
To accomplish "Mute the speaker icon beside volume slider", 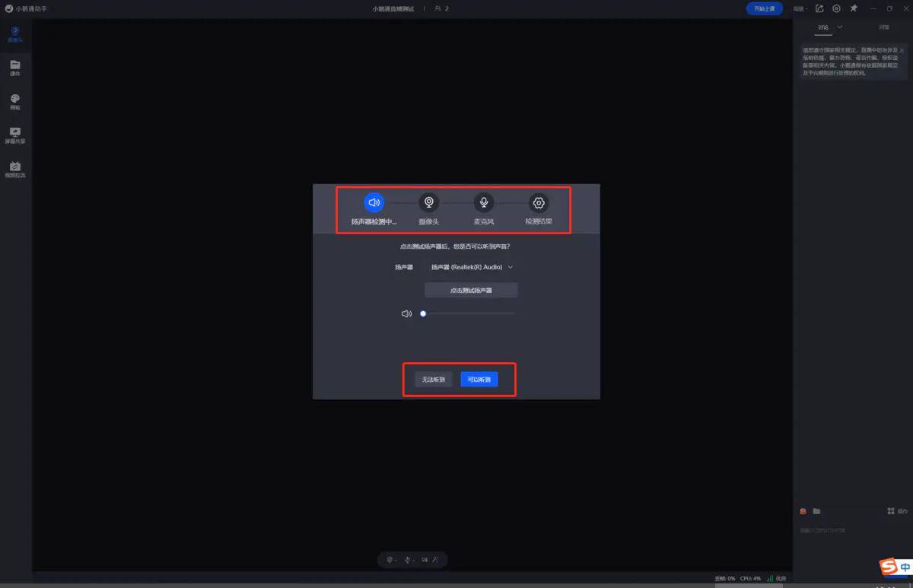I will [406, 313].
